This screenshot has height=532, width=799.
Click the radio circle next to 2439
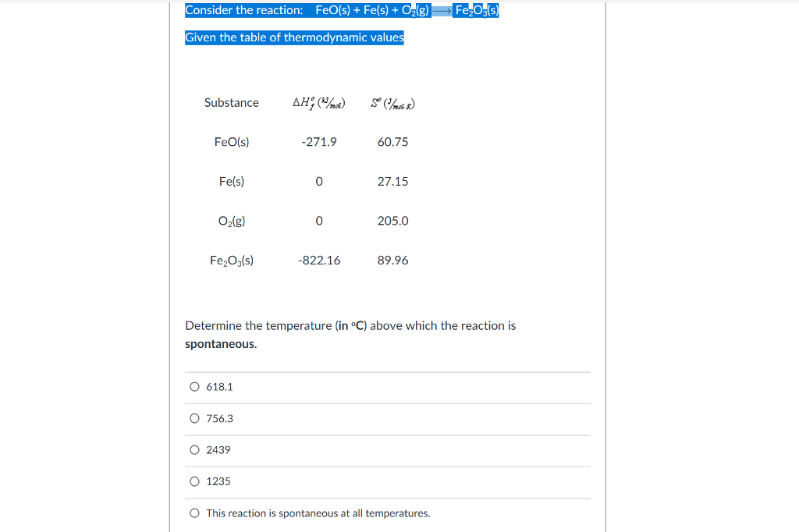(194, 449)
